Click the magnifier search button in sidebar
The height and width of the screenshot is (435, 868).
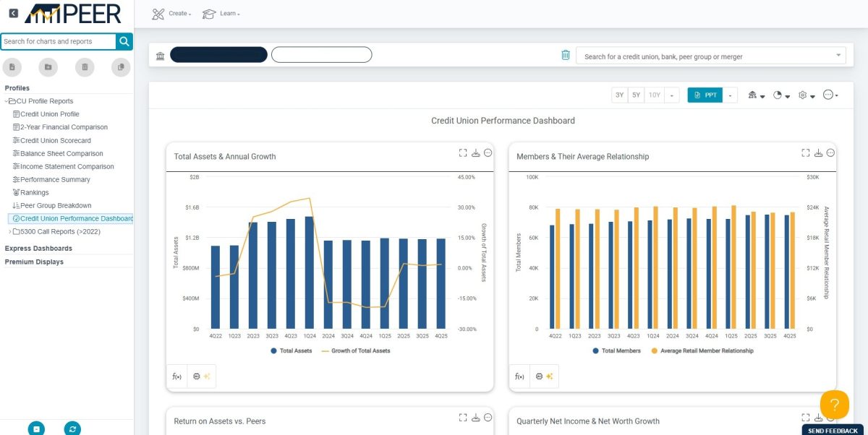pos(124,41)
